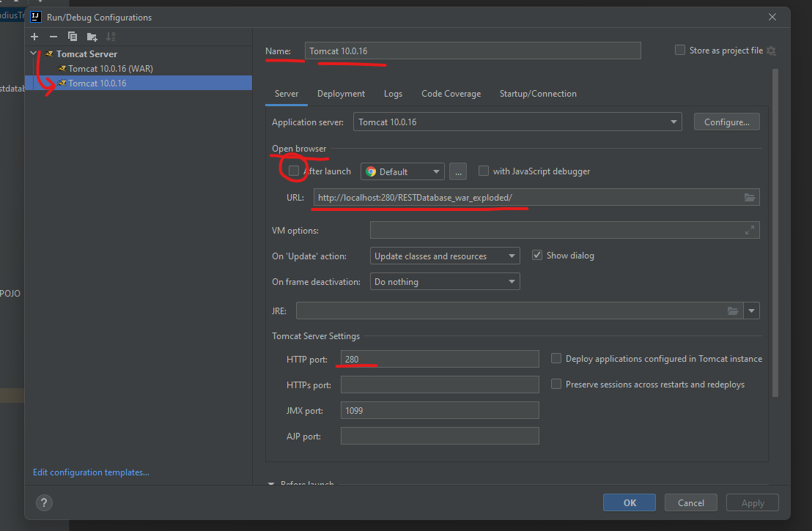The image size is (812, 531).
Task: Expand the VM options field with arrows icon
Action: [x=749, y=230]
